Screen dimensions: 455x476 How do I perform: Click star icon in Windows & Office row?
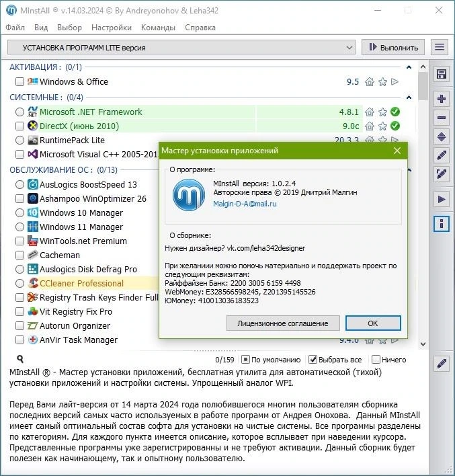pos(382,81)
